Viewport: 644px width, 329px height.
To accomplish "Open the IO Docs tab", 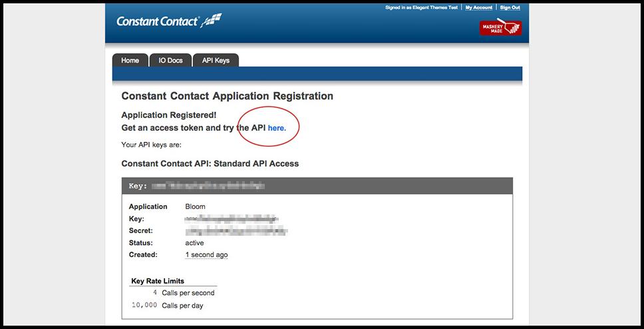I will [170, 60].
